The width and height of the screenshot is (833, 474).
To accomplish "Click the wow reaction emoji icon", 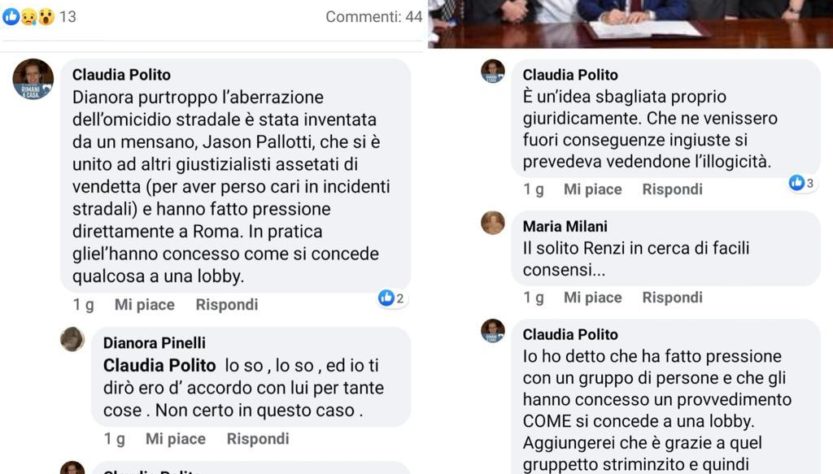I will click(46, 17).
